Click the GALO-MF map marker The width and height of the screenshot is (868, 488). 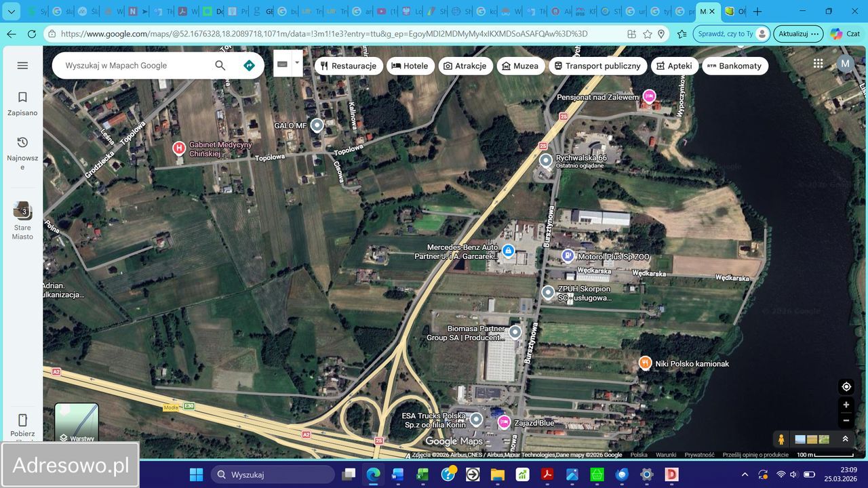(317, 125)
